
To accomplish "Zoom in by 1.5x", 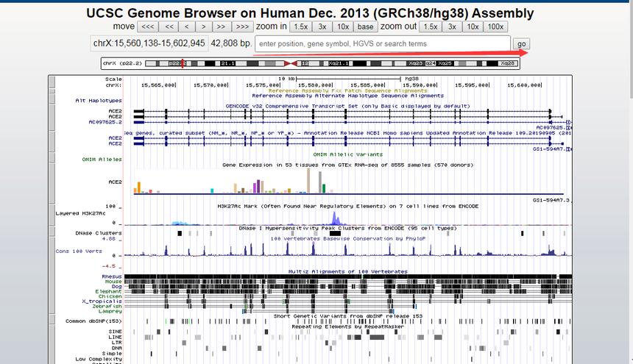I will (x=300, y=26).
